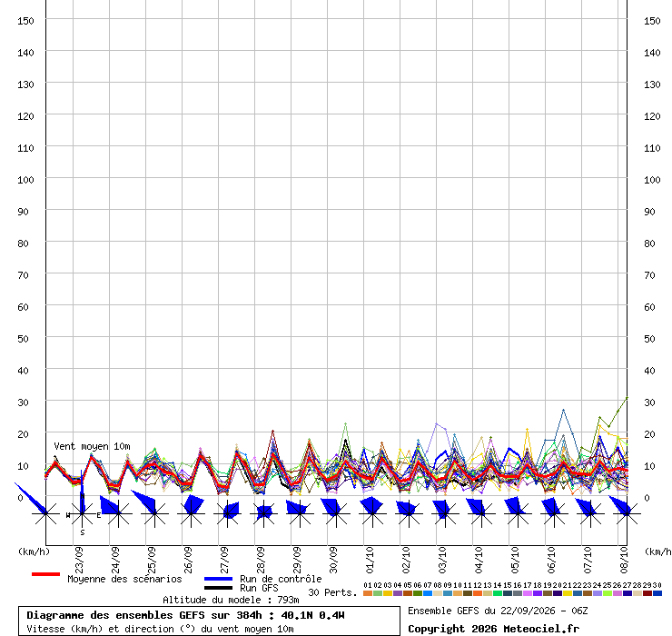Image resolution: width=672 pixels, height=636 pixels.
Task: Click the black Run GFS legend line
Action: click(219, 588)
